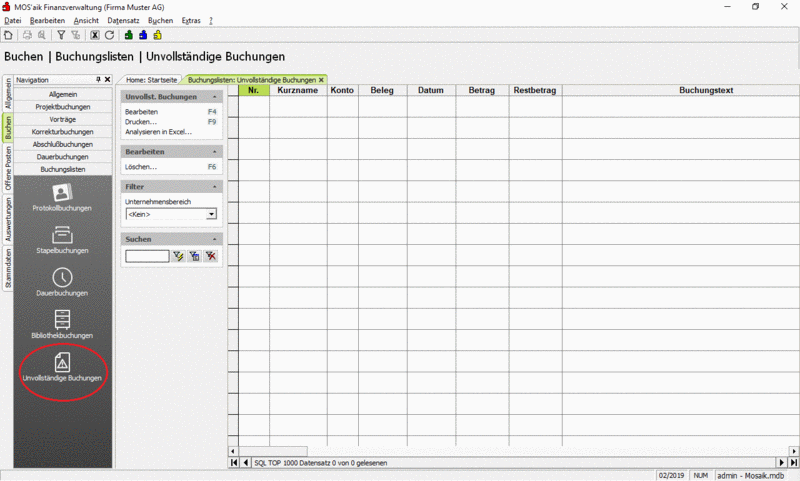
Task: Click the funnel filter toolbar icon
Action: (61, 35)
